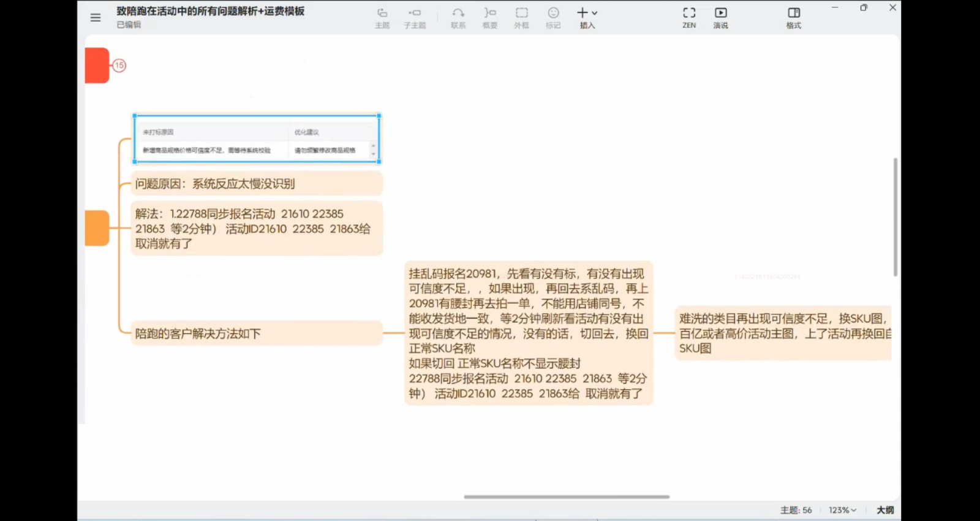
Task: Click the horizontal scrollbar at the bottom
Action: click(x=567, y=497)
